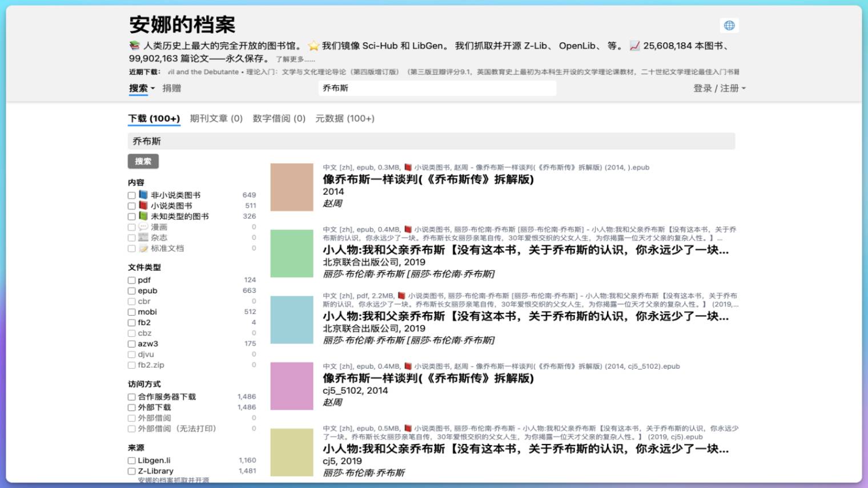Image resolution: width=868 pixels, height=488 pixels.
Task: Click the globe language icon
Action: click(729, 26)
